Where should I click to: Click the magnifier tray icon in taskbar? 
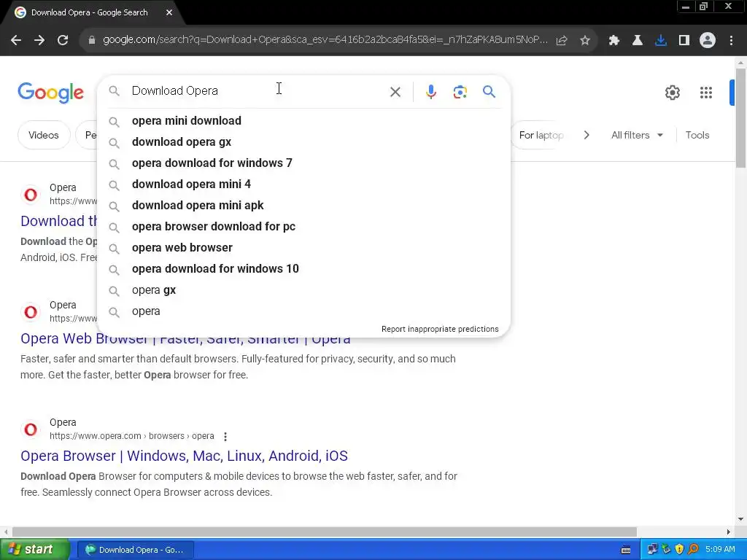click(693, 549)
